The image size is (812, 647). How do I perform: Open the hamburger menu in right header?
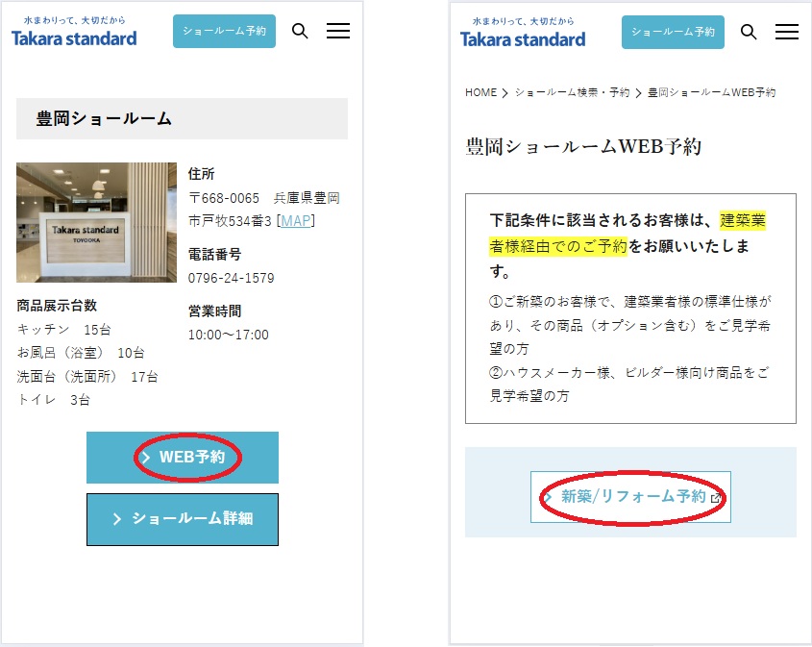pyautogui.click(x=787, y=32)
